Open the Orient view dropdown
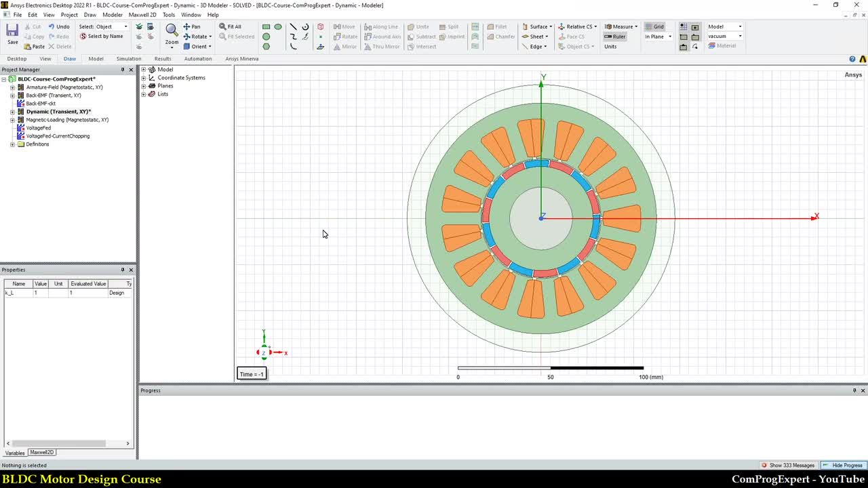This screenshot has width=868, height=488. (210, 47)
